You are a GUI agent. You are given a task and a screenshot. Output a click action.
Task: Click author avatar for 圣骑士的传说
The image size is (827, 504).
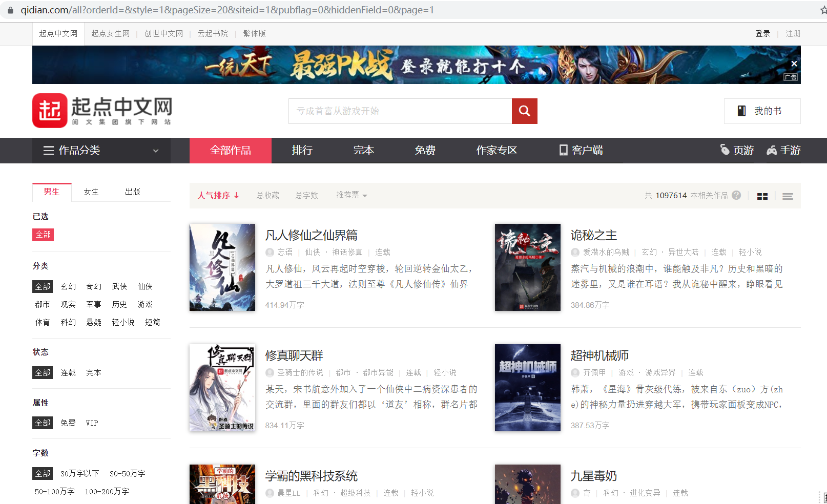[x=270, y=372]
